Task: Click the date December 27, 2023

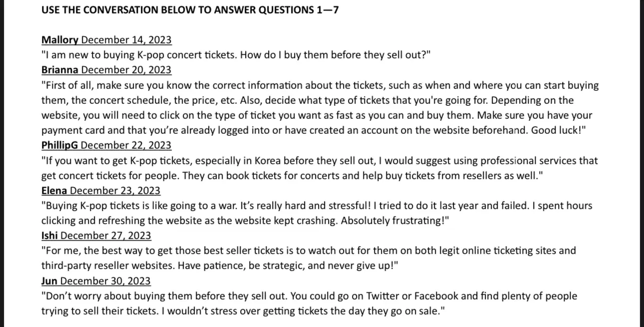Action: pyautogui.click(x=106, y=235)
